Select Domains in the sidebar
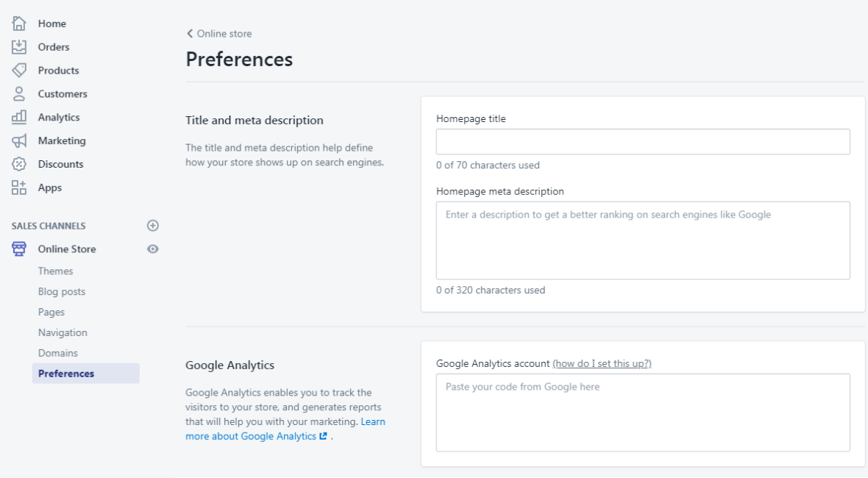The image size is (868, 478). click(58, 354)
